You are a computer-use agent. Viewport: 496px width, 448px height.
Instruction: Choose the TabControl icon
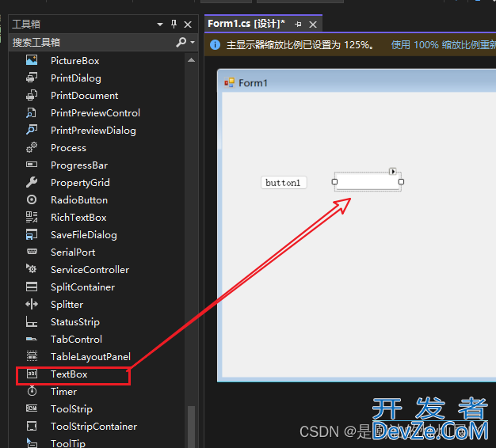[32, 339]
